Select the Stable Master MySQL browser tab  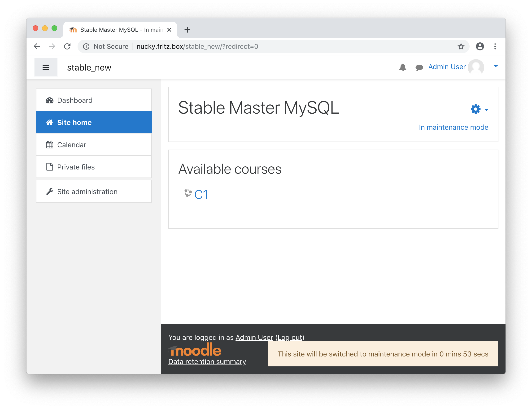(120, 30)
